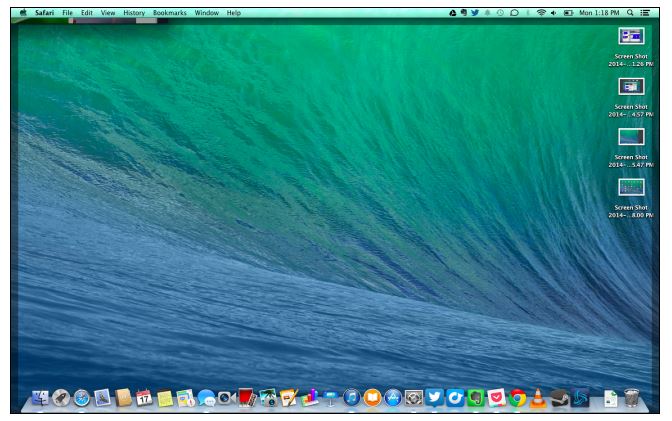The image size is (672, 421).
Task: Click Twitter bird in menu bar
Action: (475, 13)
